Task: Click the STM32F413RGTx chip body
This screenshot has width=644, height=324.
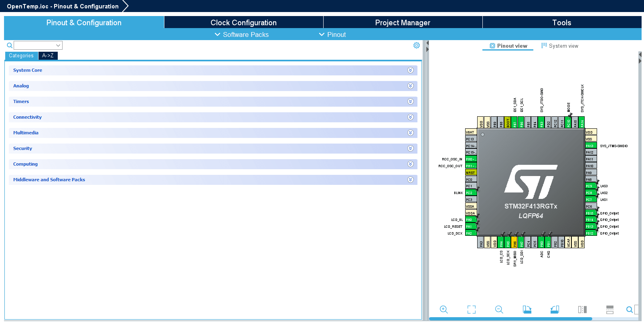Action: click(x=531, y=182)
